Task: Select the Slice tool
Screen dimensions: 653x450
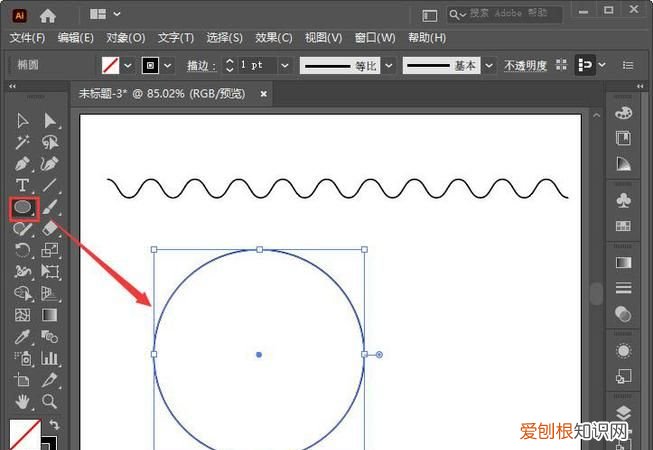Action: 50,380
